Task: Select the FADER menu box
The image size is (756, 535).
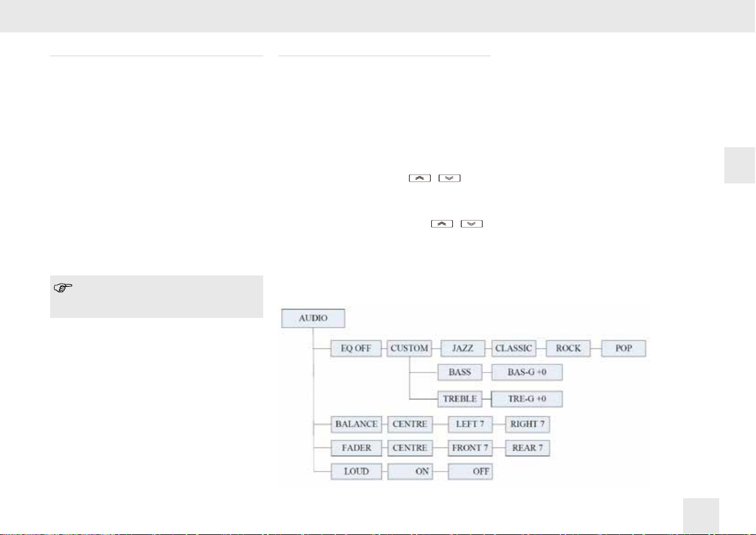Action: 356,448
